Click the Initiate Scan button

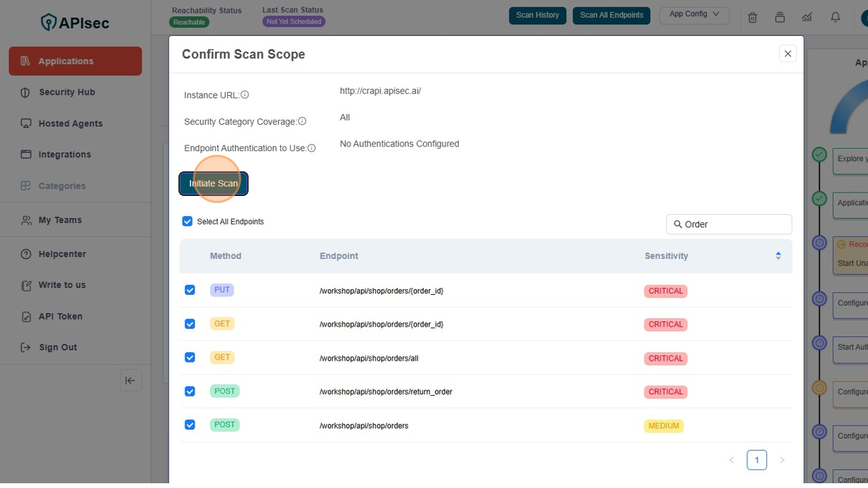point(213,183)
